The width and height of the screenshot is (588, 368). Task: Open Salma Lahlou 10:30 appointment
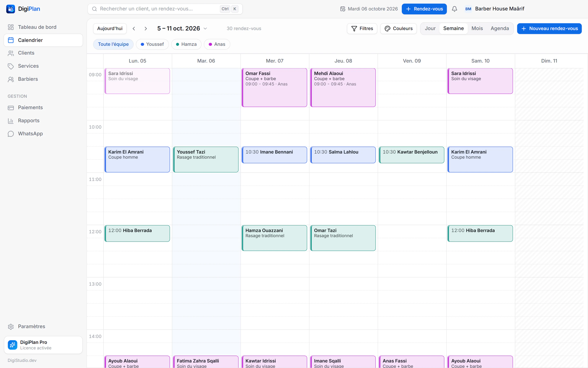pos(343,155)
